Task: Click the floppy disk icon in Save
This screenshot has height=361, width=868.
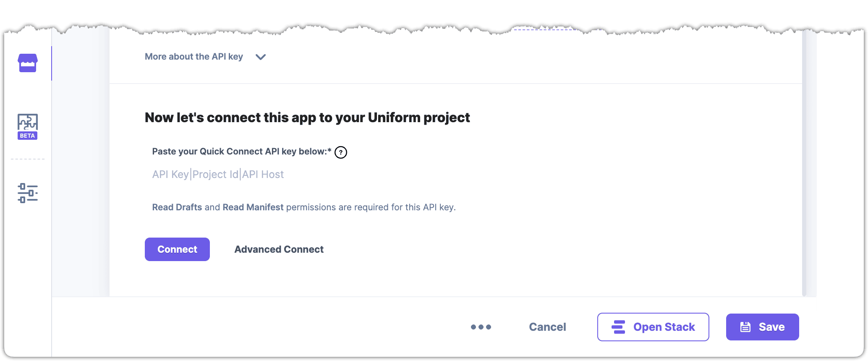Action: pyautogui.click(x=745, y=327)
